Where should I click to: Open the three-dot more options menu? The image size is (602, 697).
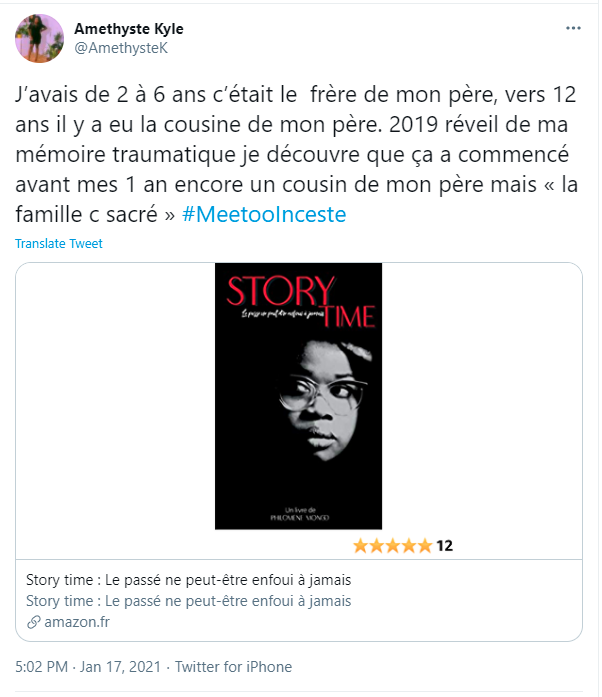[573, 28]
